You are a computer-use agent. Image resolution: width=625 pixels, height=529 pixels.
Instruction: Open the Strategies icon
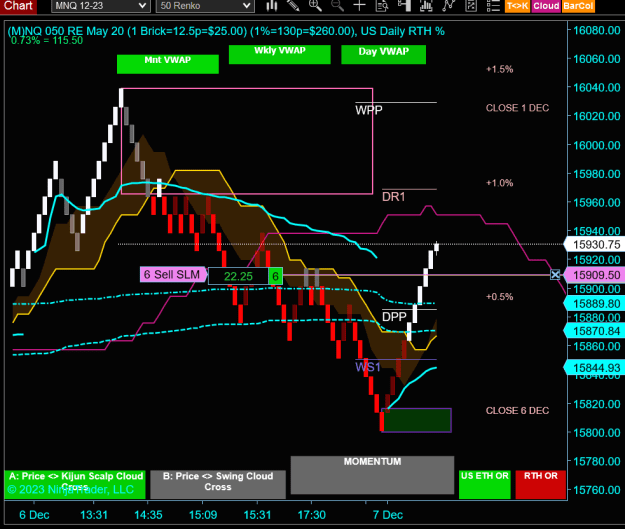(471, 6)
